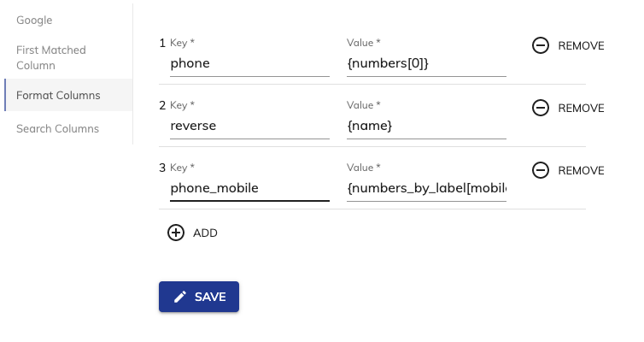Focus the Key field containing phone
This screenshot has height=342, width=644.
point(249,63)
